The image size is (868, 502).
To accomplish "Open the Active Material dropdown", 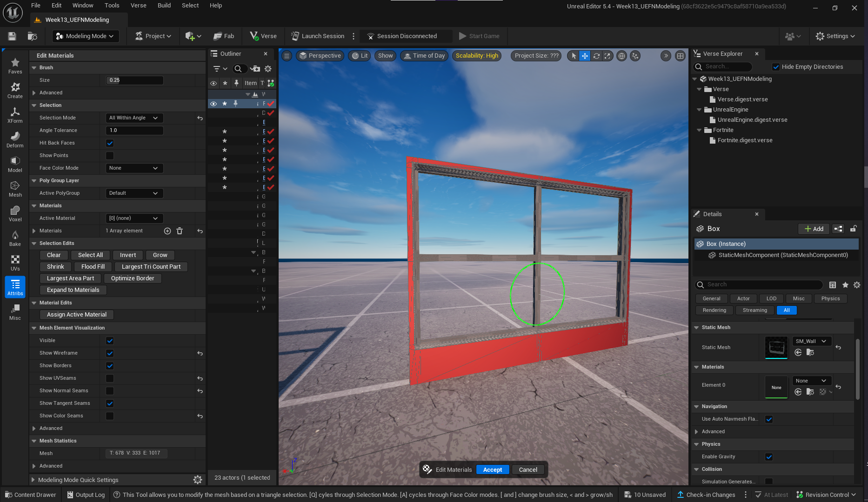I will (134, 218).
